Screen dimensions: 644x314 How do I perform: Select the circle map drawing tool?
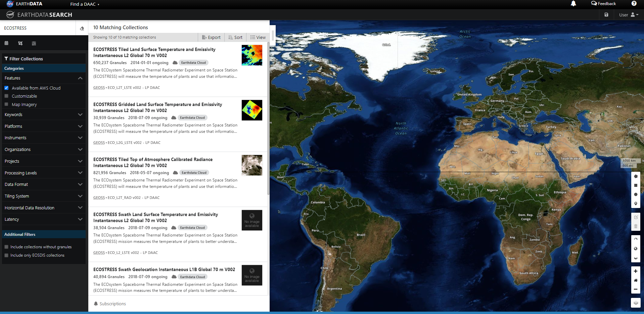[636, 195]
